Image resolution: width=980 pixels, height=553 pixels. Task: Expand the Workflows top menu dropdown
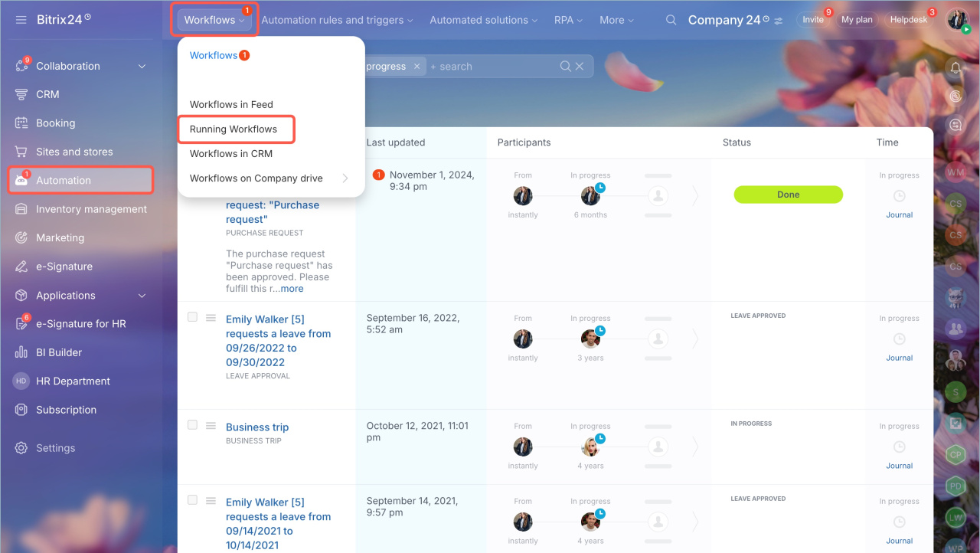point(214,20)
